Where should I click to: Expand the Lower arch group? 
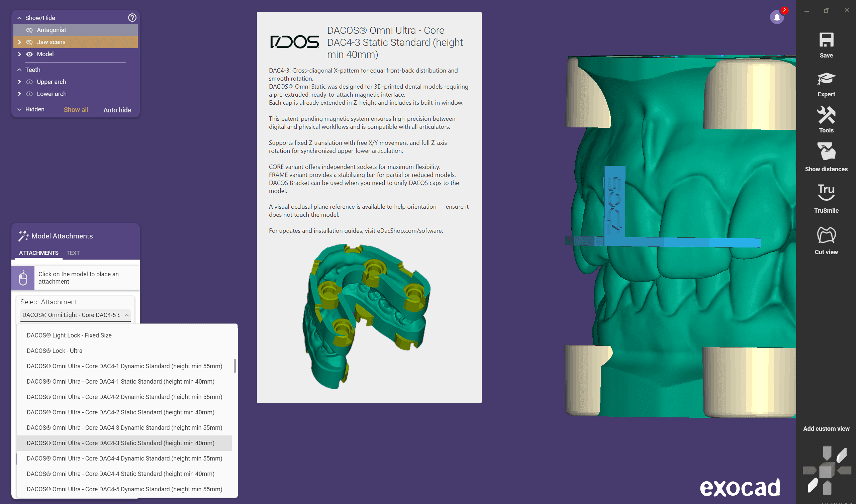click(19, 94)
